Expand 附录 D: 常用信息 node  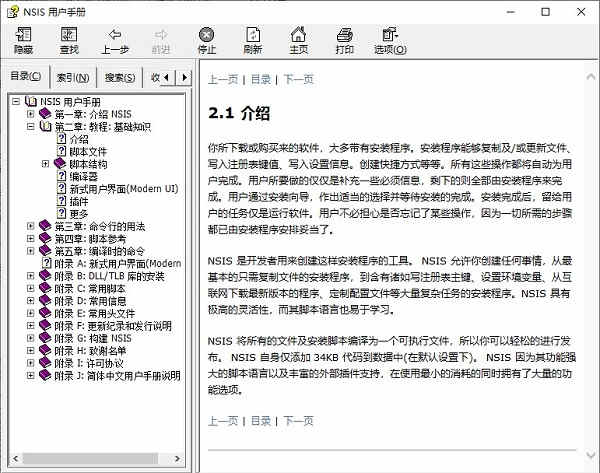[31, 301]
